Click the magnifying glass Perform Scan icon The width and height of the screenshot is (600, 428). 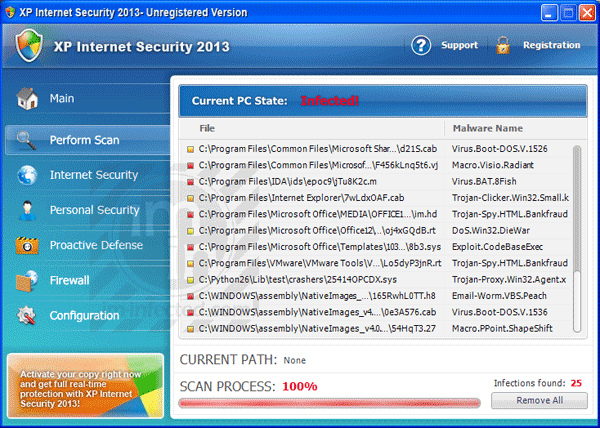(26, 140)
